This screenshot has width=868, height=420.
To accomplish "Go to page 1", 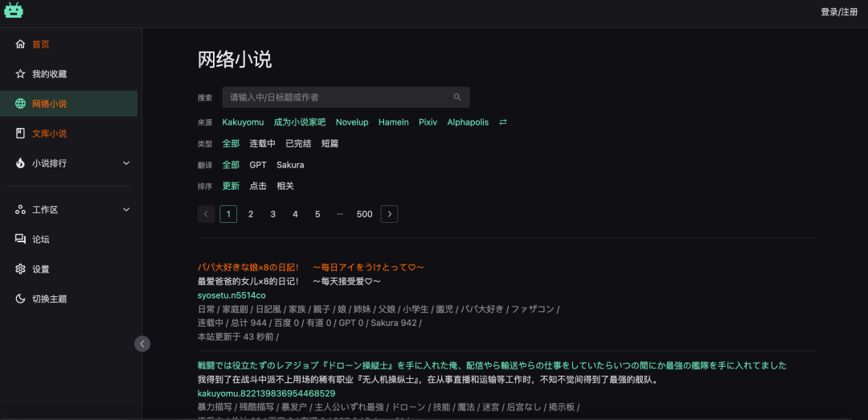I will (x=228, y=214).
